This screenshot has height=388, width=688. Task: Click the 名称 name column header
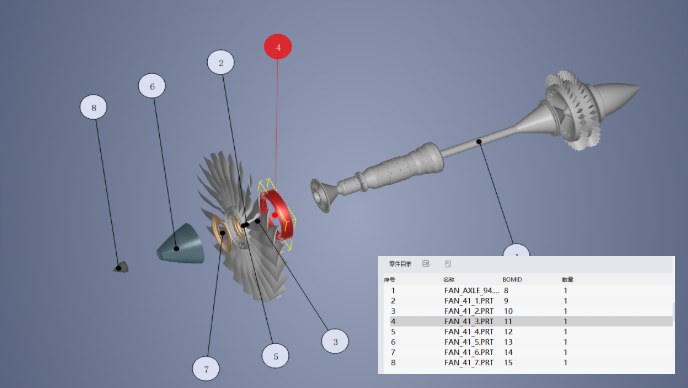[x=448, y=279]
